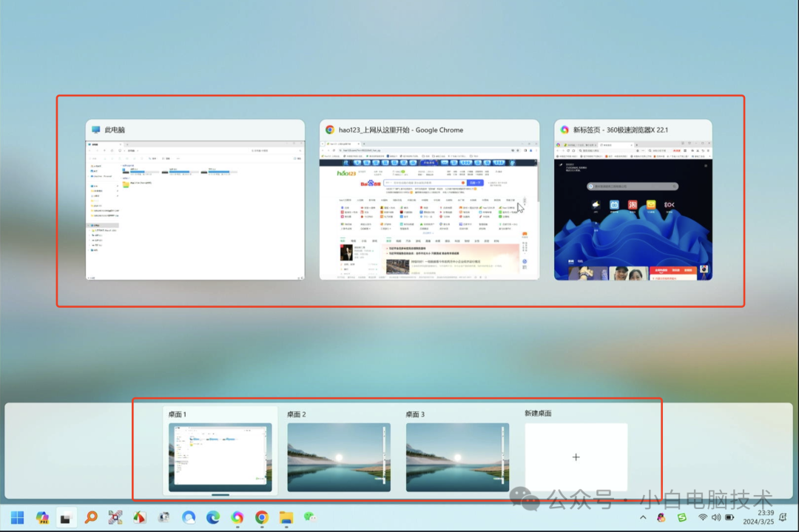
Task: Open the snipping capture tool on taskbar
Action: pos(115,518)
